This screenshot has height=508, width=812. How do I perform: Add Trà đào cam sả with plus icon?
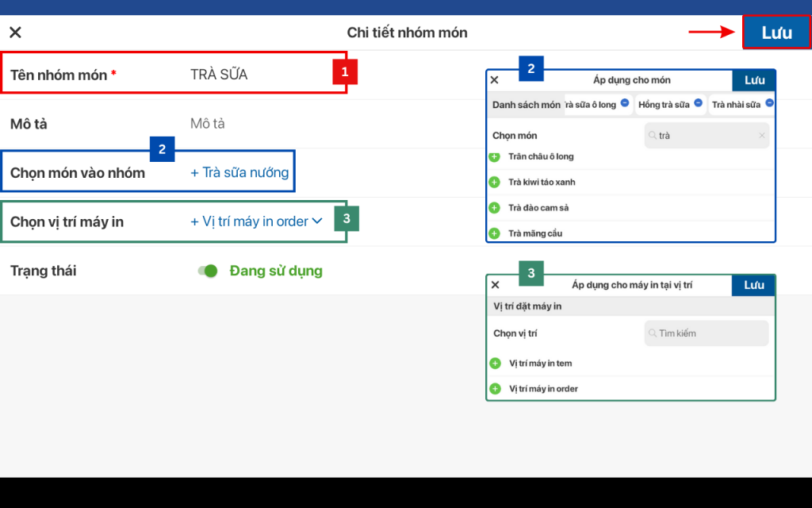(x=494, y=208)
